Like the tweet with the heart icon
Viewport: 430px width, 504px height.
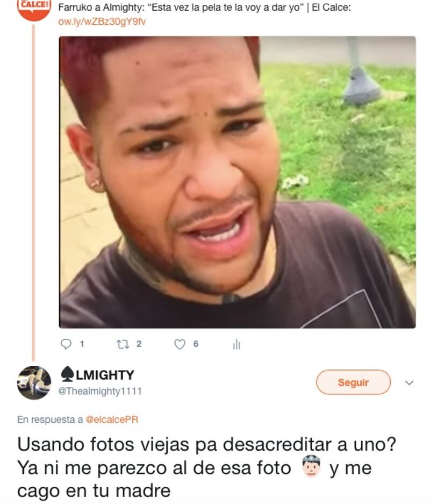(x=180, y=344)
